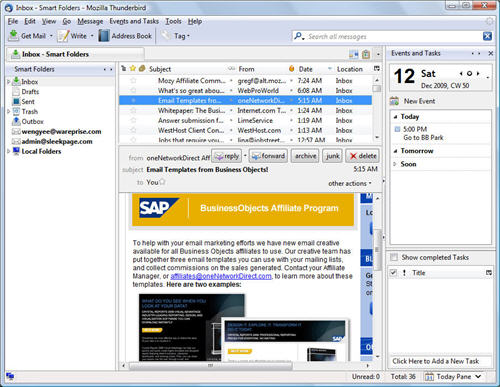The image size is (500, 387).
Task: Open the Edit menu
Action: point(30,21)
